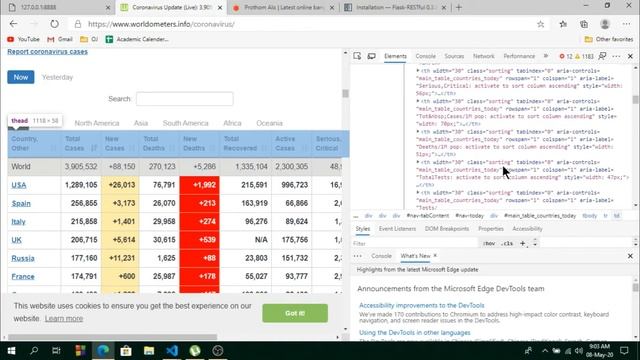Open the Spain country link
The height and width of the screenshot is (360, 640).
pyautogui.click(x=21, y=203)
